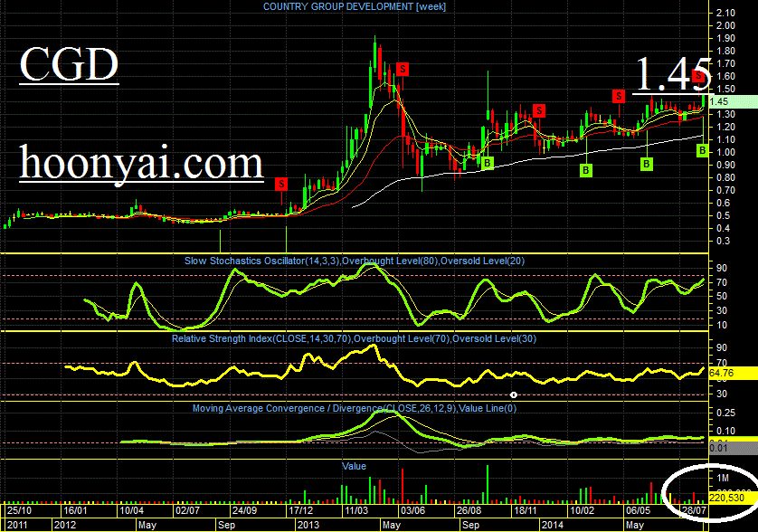Click the green B buy marker above 06/05
The height and width of the screenshot is (532, 758).
pyautogui.click(x=647, y=164)
